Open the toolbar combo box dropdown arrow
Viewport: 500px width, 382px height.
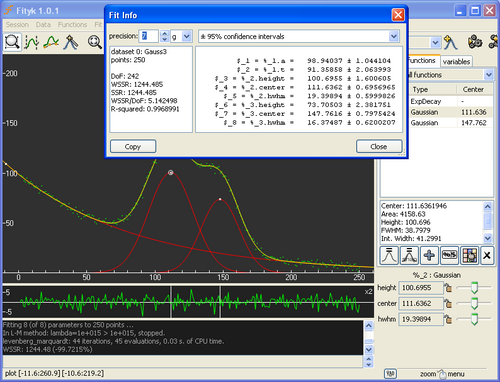pyautogui.click(x=435, y=43)
